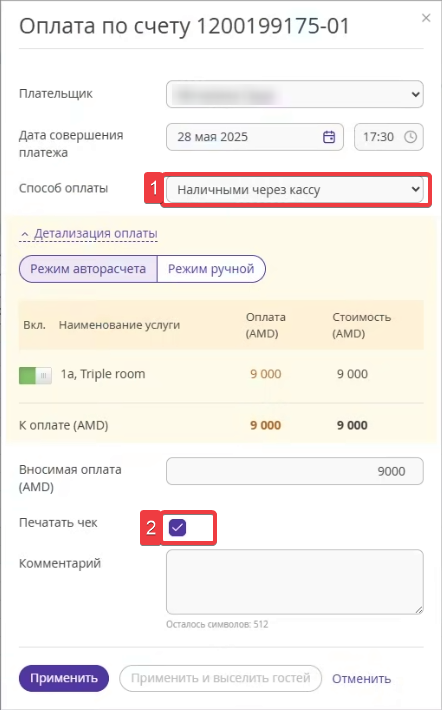The image size is (442, 710).
Task: Open the calendar icon in date field
Action: pos(329,137)
